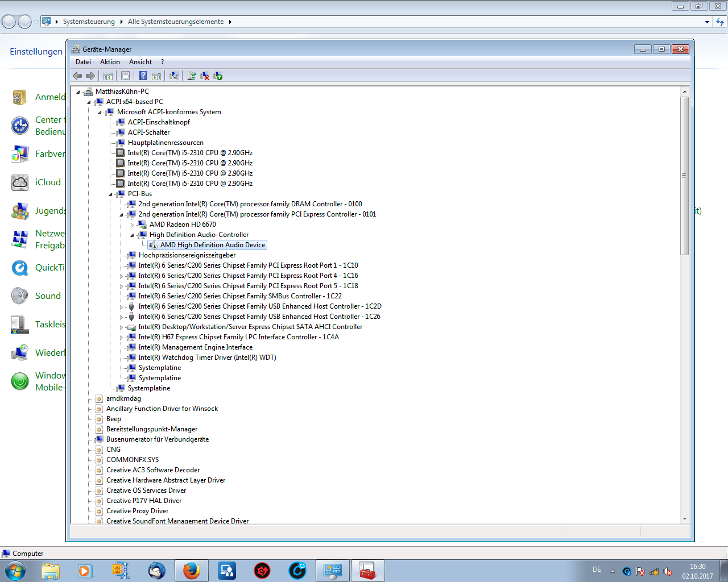
Task: Click the tree scrollbar up arrow
Action: tap(685, 92)
